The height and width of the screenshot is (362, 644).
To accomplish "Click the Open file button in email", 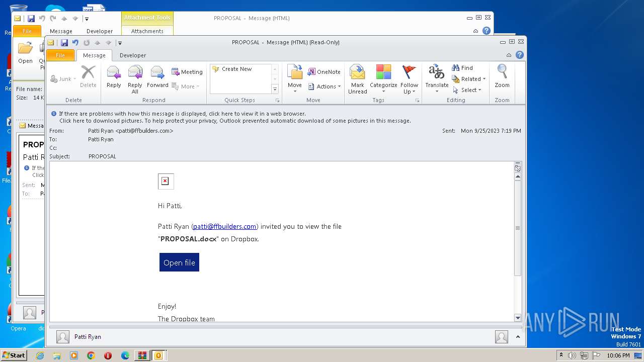I will pyautogui.click(x=179, y=262).
